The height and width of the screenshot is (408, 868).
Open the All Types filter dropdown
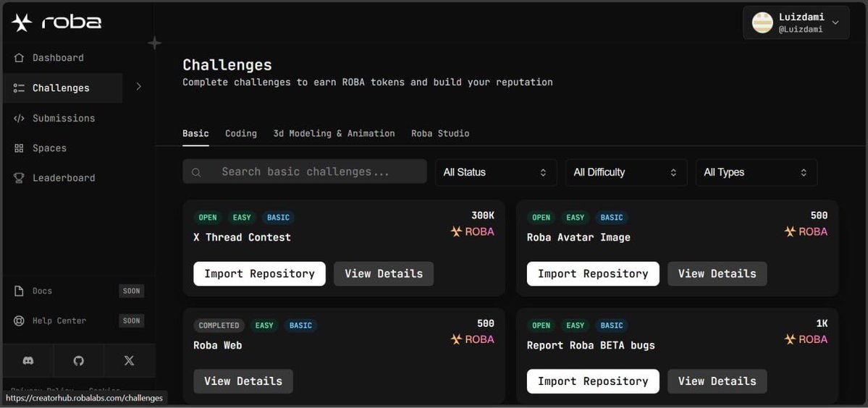757,172
